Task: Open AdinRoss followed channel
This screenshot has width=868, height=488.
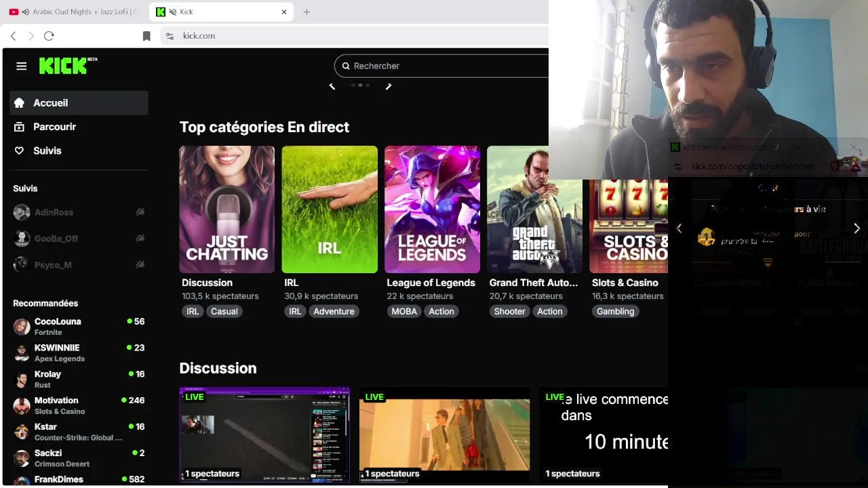Action: click(79, 212)
